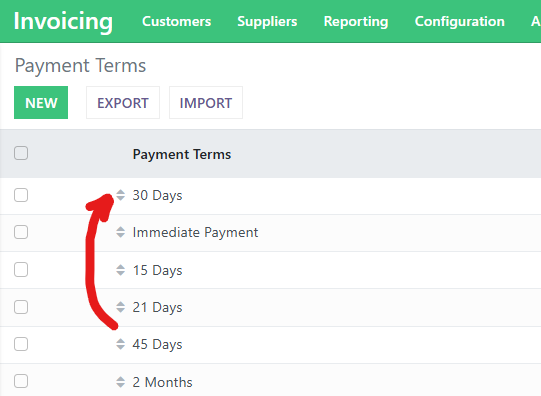Expand the Configuration menu
This screenshot has height=396, width=541.
tap(460, 21)
